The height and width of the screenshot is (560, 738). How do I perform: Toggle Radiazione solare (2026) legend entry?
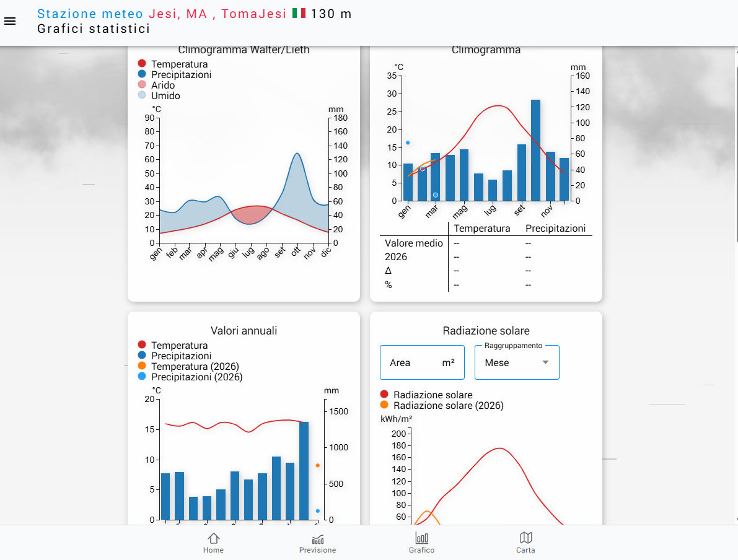coord(448,405)
